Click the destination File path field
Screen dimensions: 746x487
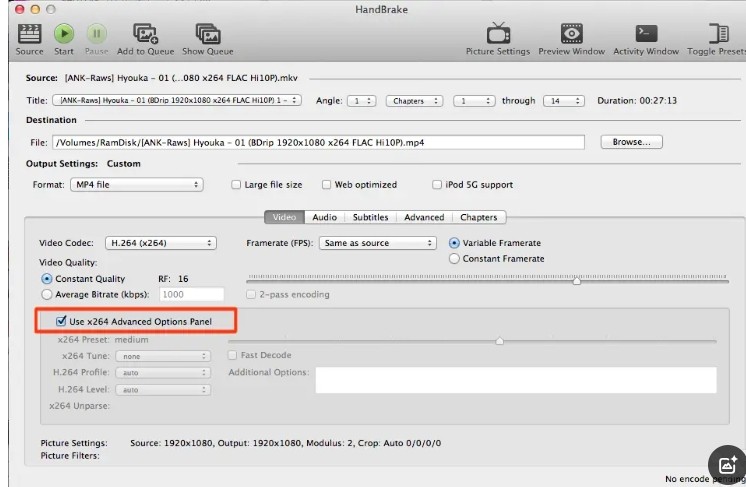click(x=319, y=143)
